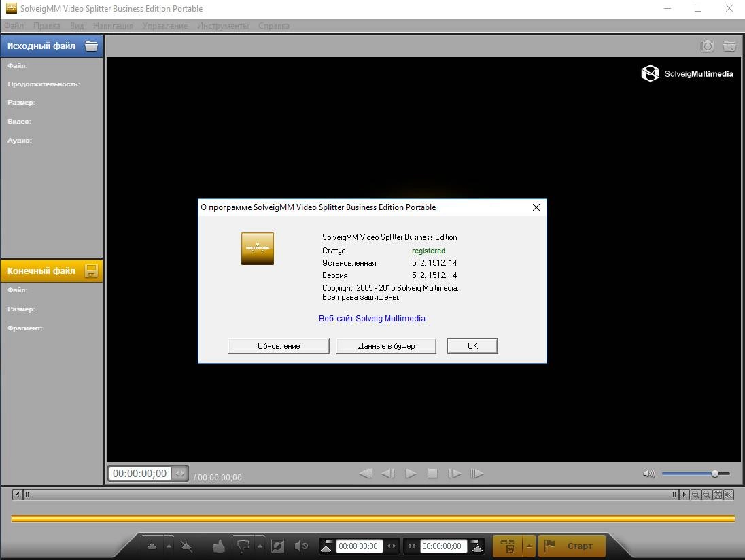Expand the batch queue dropdown arrow
Screen dimensions: 745x560
coord(530,546)
